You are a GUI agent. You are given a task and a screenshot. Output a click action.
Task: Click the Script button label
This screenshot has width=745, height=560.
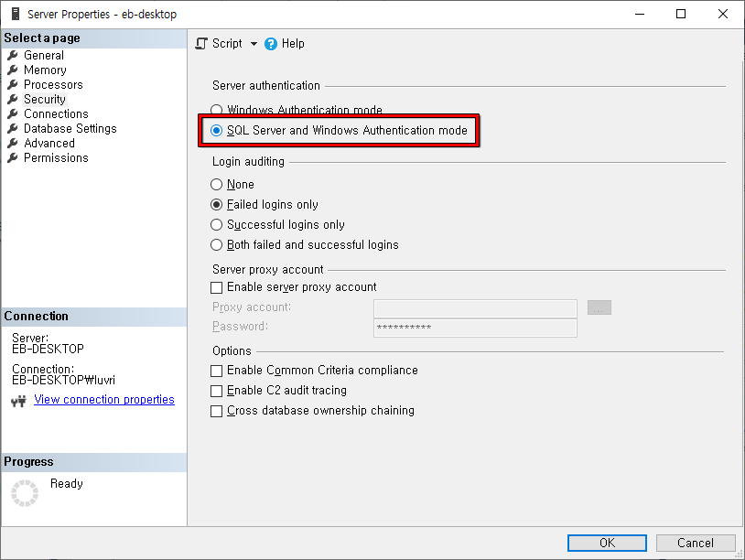point(227,44)
